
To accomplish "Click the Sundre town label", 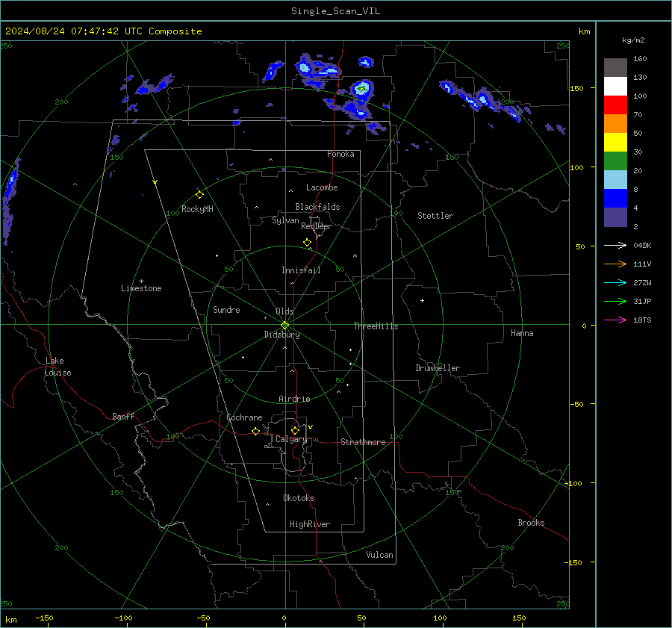I will pyautogui.click(x=226, y=310).
